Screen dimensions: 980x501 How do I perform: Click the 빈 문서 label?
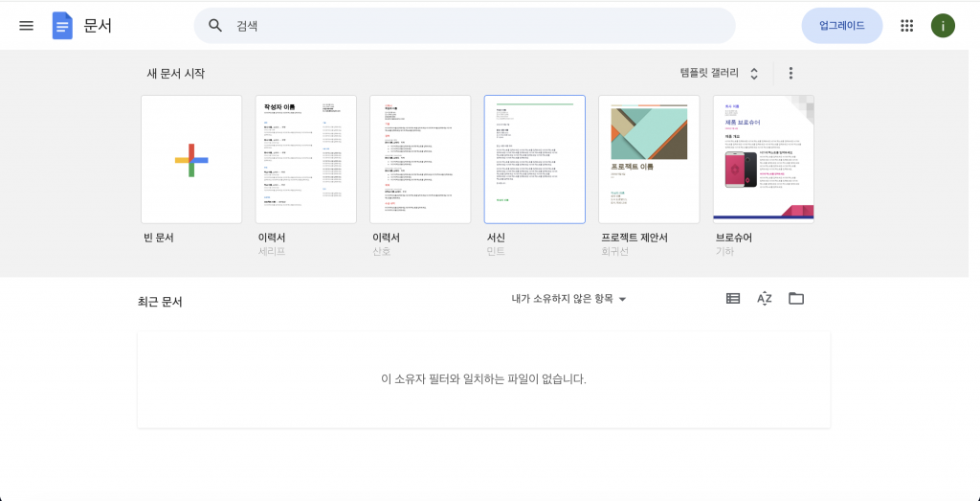click(x=158, y=238)
